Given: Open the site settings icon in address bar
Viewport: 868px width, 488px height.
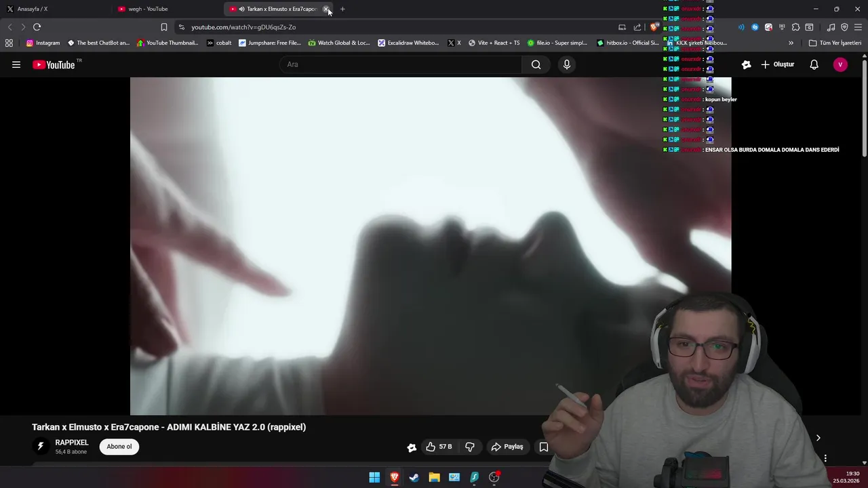Looking at the screenshot, I should [x=181, y=27].
